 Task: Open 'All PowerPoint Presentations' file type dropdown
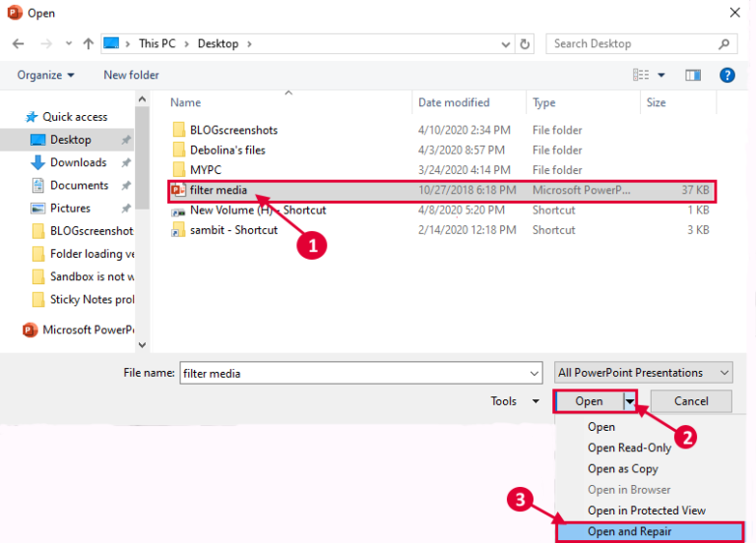tap(643, 373)
